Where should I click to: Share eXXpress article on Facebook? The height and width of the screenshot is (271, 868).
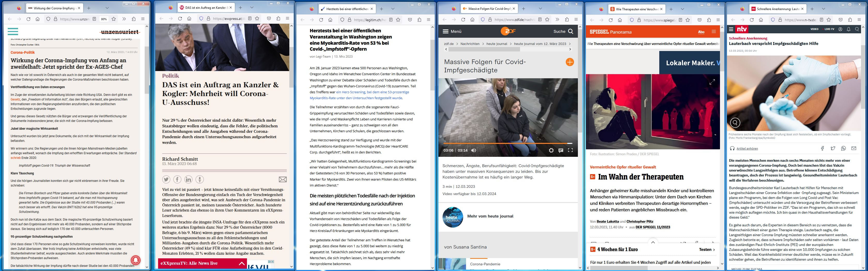point(177,179)
